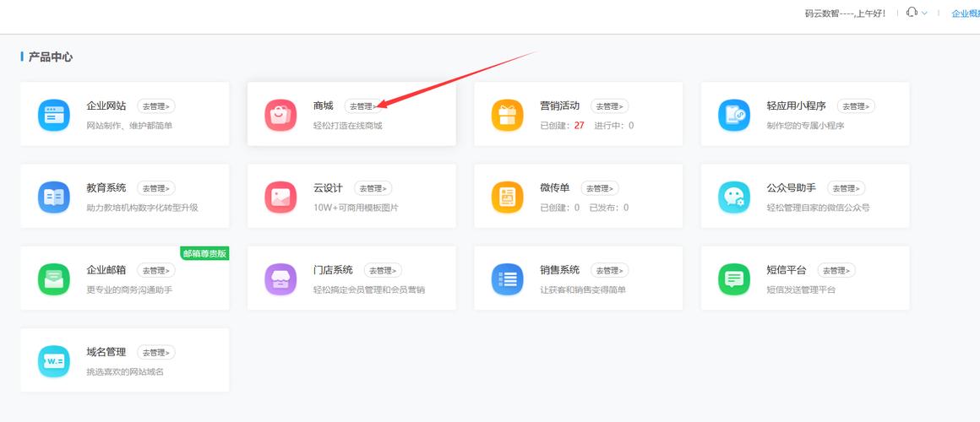Click 去管理 next to 企业邮箱
This screenshot has height=422, width=980.
156,270
